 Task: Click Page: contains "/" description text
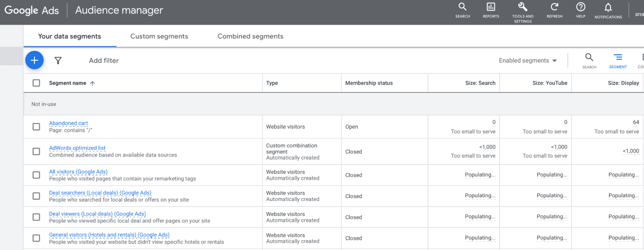tap(70, 130)
